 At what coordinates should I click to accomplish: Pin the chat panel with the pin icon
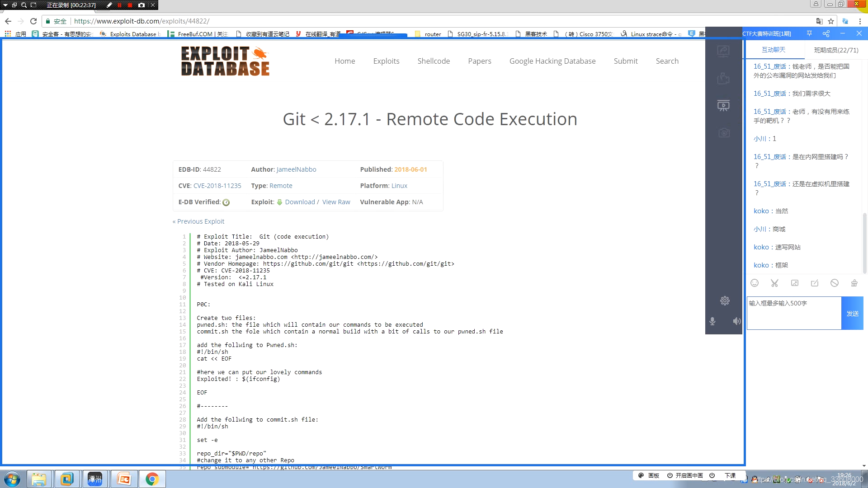(809, 33)
